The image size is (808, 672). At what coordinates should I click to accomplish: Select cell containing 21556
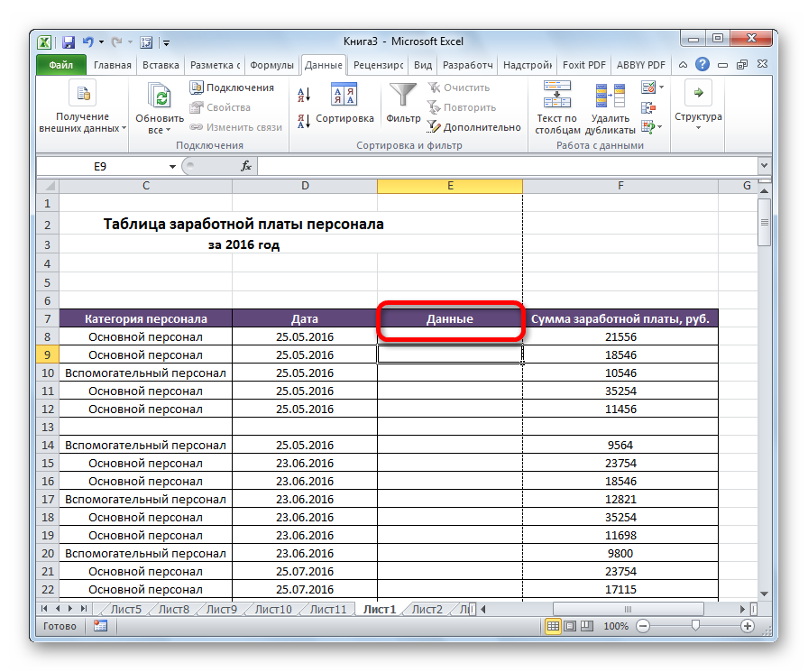click(620, 337)
